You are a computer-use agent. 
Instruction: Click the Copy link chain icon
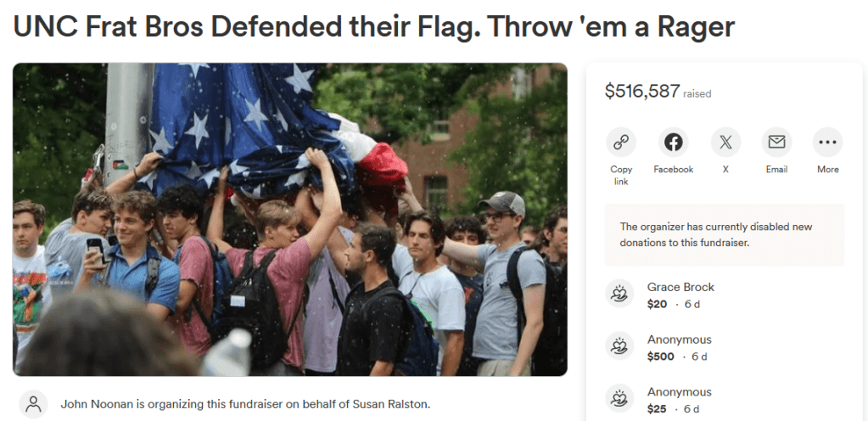tap(621, 143)
